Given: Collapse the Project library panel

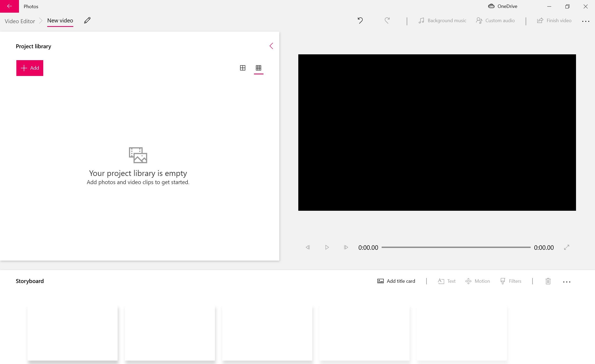Looking at the screenshot, I should click(271, 46).
